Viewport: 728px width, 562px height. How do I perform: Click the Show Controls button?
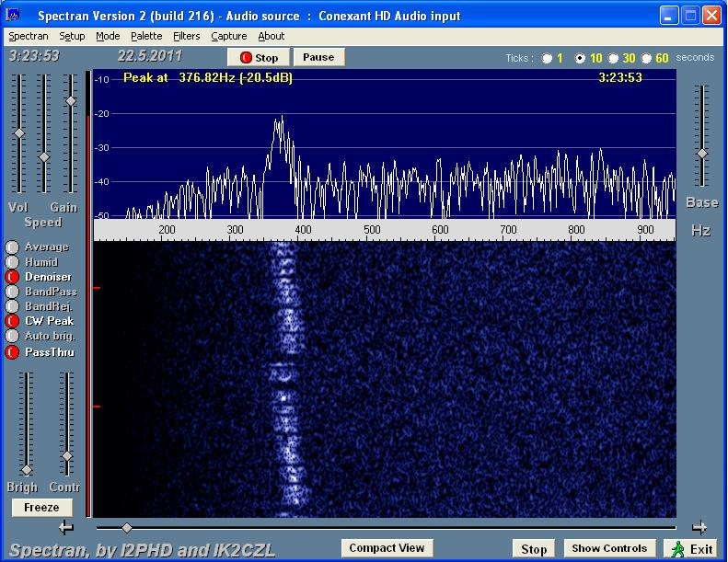[x=609, y=548]
